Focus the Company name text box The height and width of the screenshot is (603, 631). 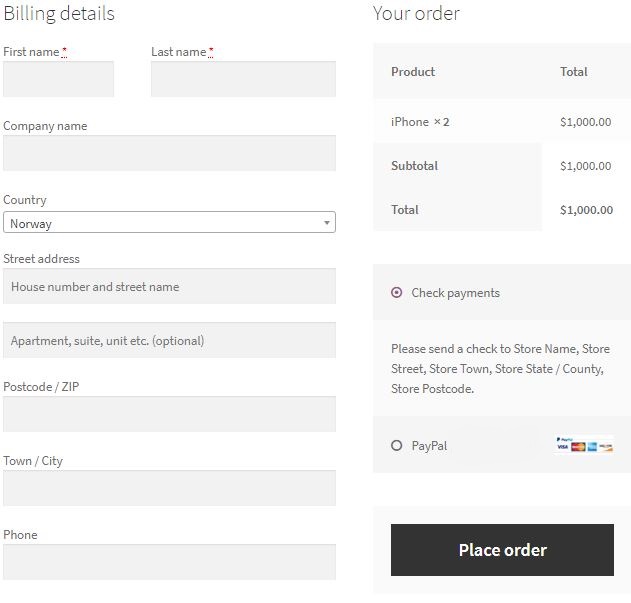(169, 153)
